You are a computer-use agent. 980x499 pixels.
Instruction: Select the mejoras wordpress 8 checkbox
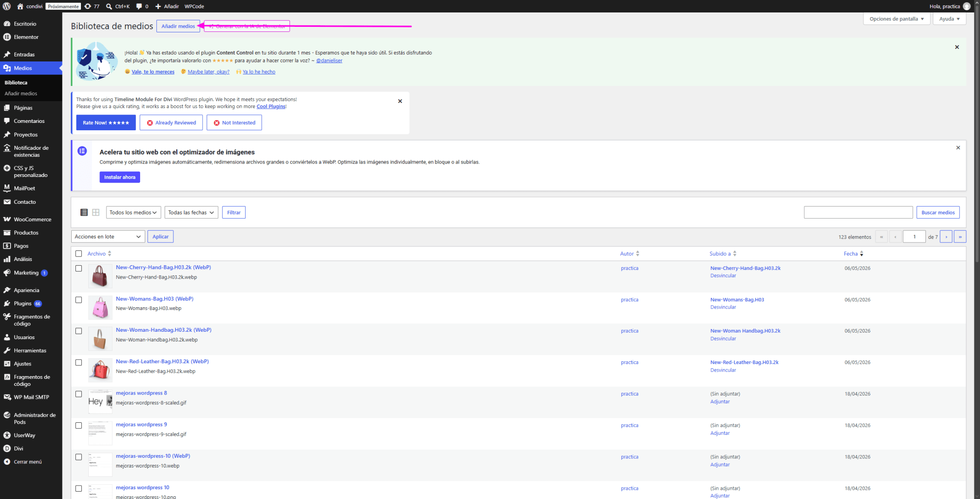point(79,394)
